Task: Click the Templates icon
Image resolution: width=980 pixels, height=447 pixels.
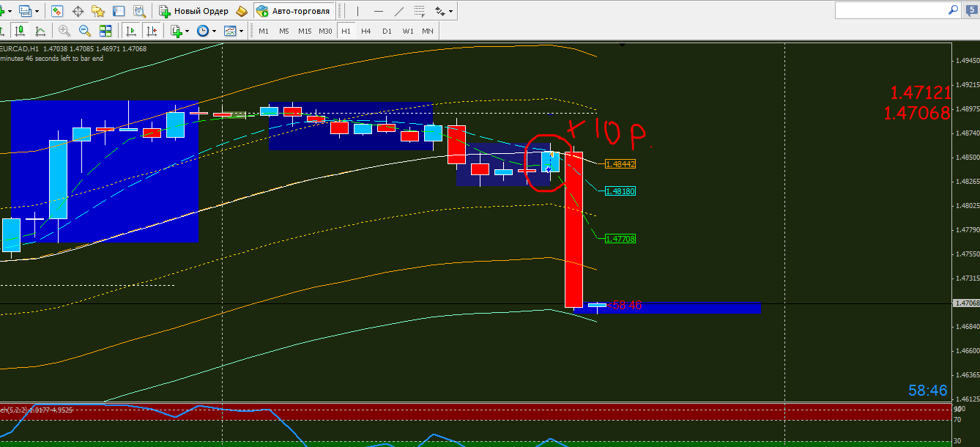Action: pos(230,31)
